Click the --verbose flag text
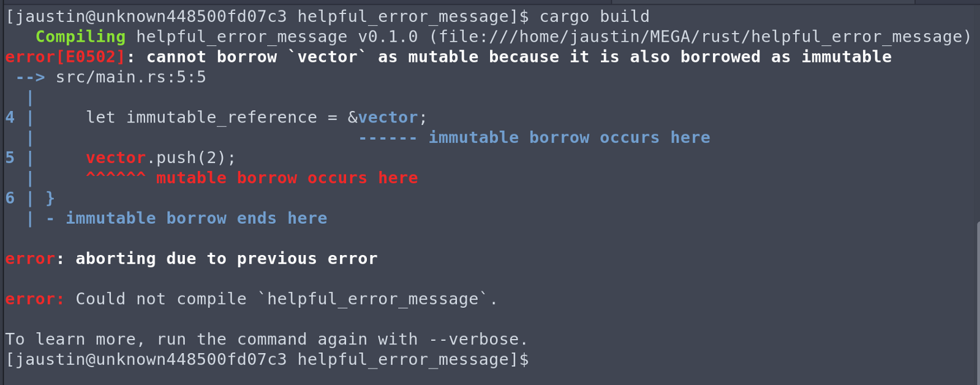 tap(483, 340)
